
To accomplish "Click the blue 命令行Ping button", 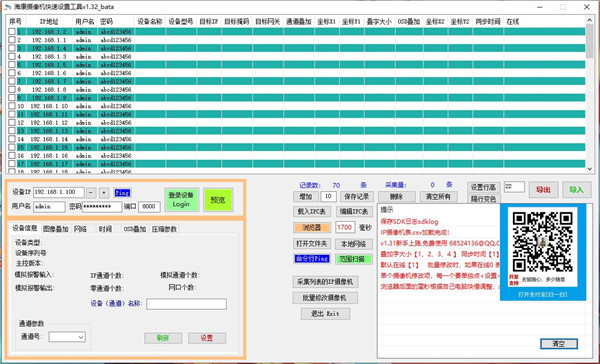I will point(312,259).
